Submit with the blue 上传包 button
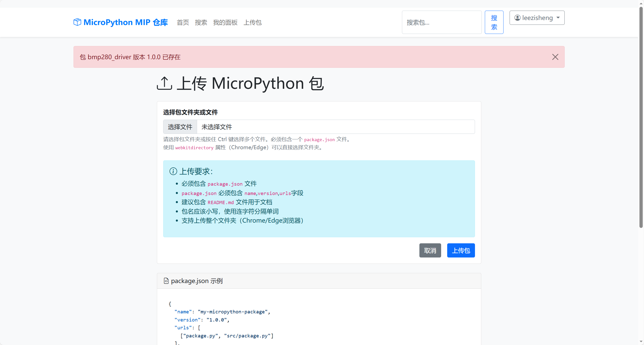644x345 pixels. pos(461,250)
